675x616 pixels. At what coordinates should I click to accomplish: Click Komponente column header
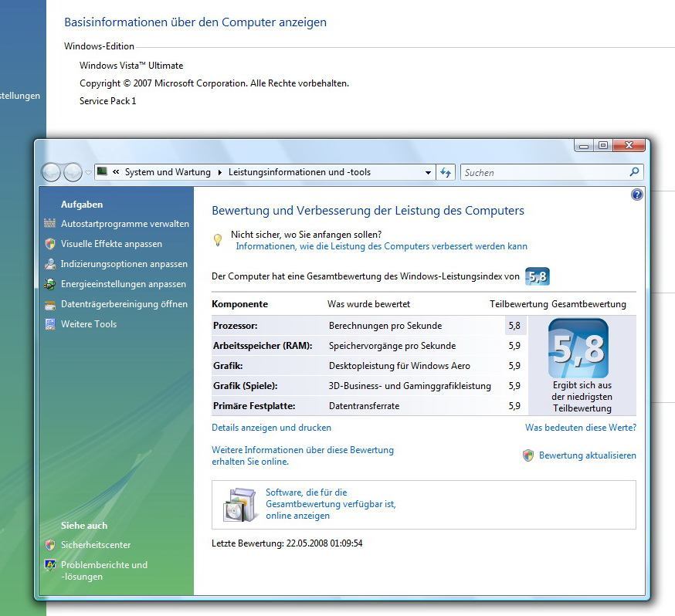(239, 304)
